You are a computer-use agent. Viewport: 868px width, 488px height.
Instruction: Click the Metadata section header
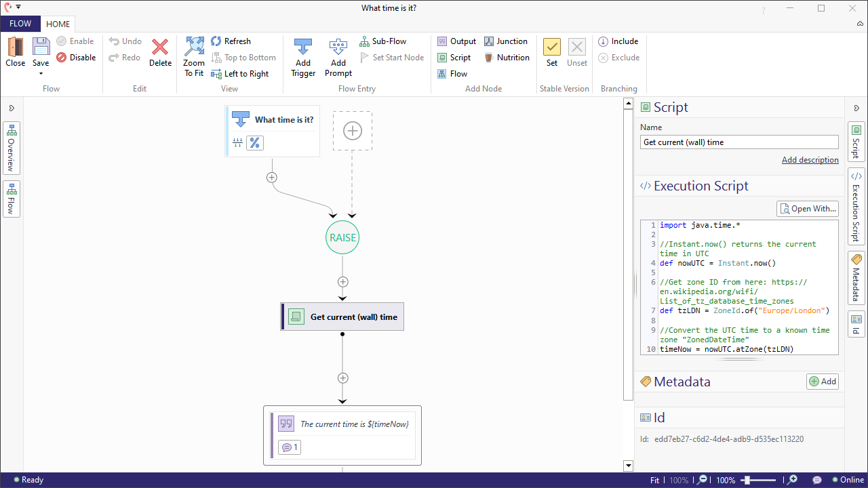pyautogui.click(x=675, y=382)
